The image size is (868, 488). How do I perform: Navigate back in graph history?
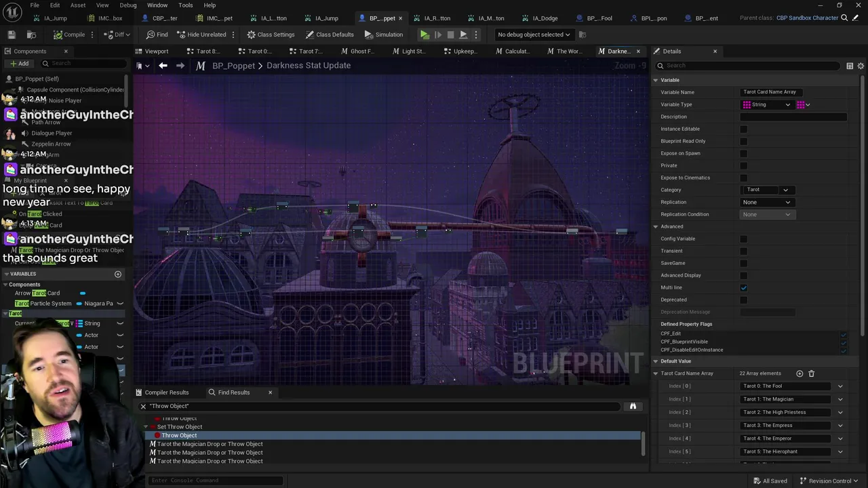tap(163, 66)
